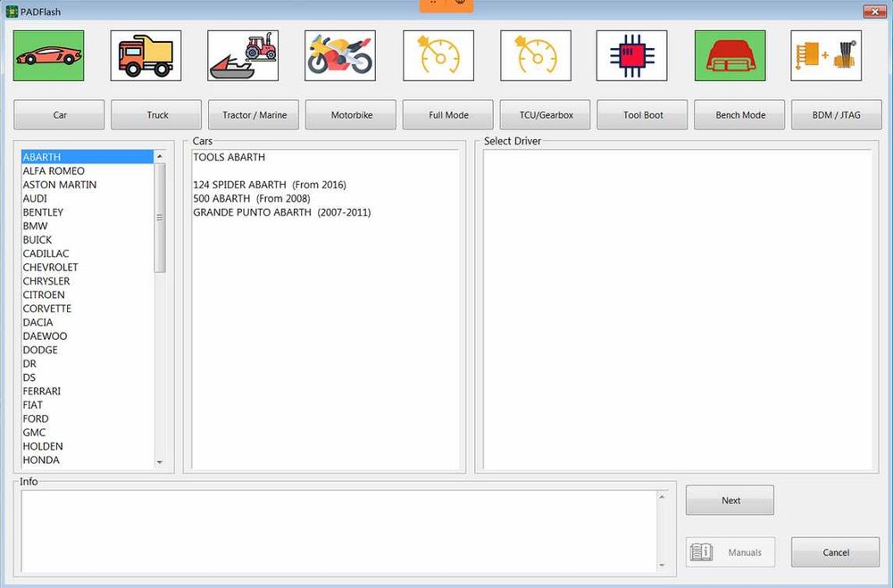Select FORD in the brand list
This screenshot has height=588, width=893.
[x=88, y=418]
